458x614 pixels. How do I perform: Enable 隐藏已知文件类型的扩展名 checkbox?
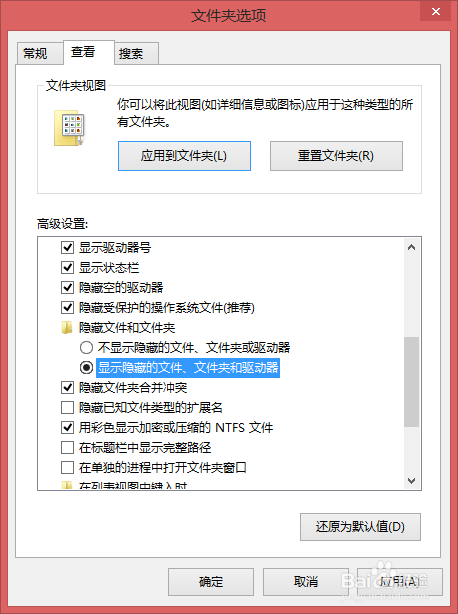[x=67, y=407]
